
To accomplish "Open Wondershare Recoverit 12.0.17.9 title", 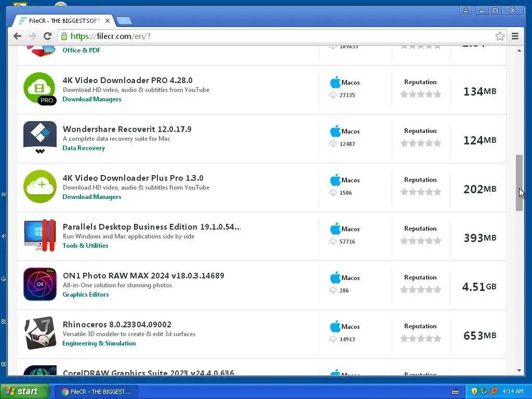I will 127,129.
